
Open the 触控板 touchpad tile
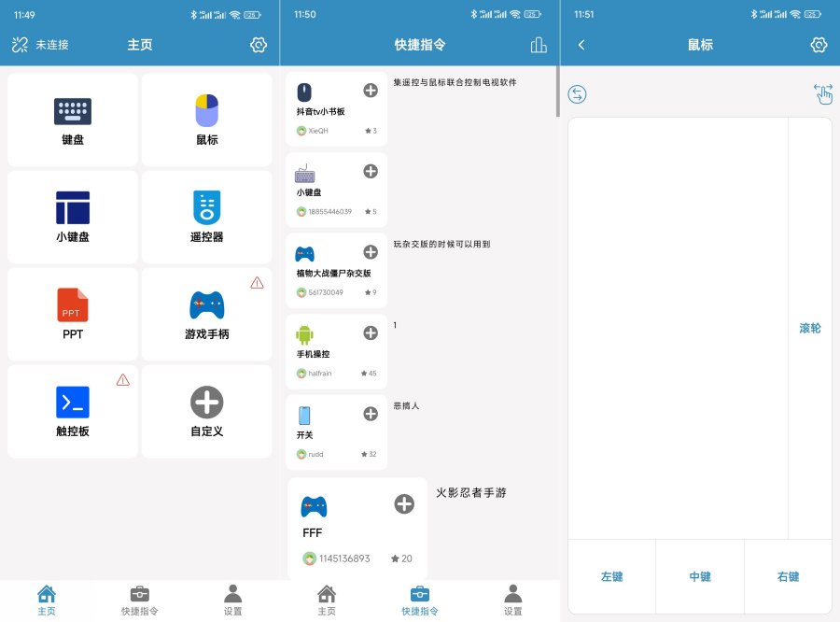73,412
